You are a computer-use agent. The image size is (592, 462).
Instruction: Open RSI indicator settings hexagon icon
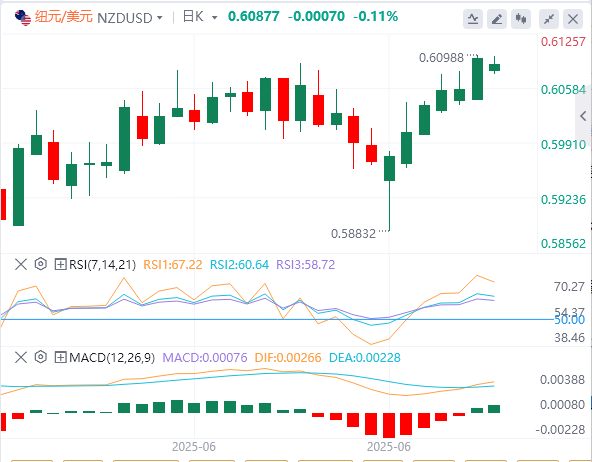point(40,264)
